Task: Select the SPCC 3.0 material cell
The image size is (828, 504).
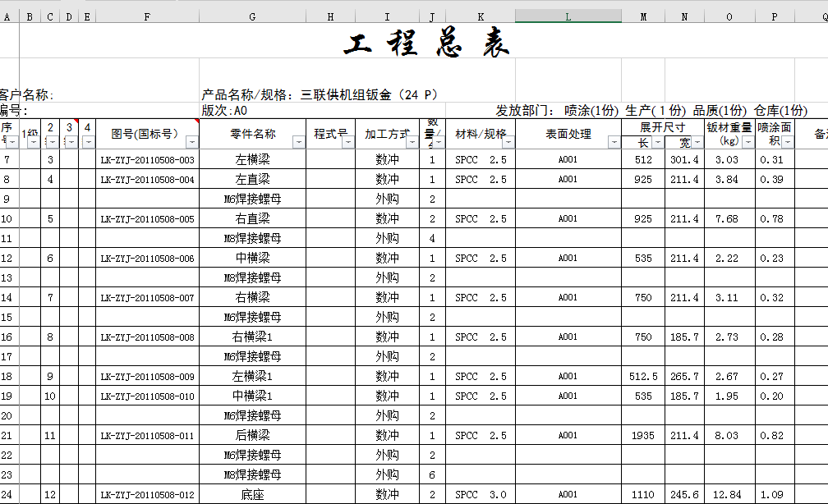Action: pos(481,494)
